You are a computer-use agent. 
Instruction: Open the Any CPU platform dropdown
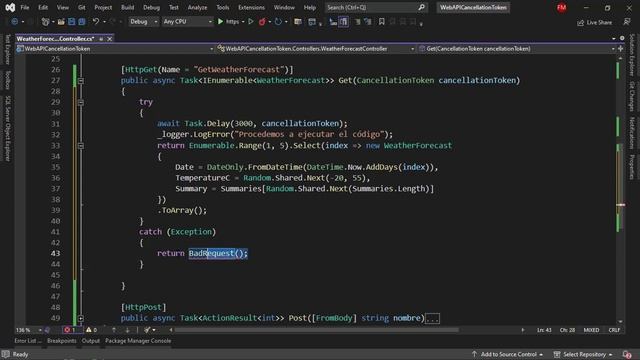(187, 22)
